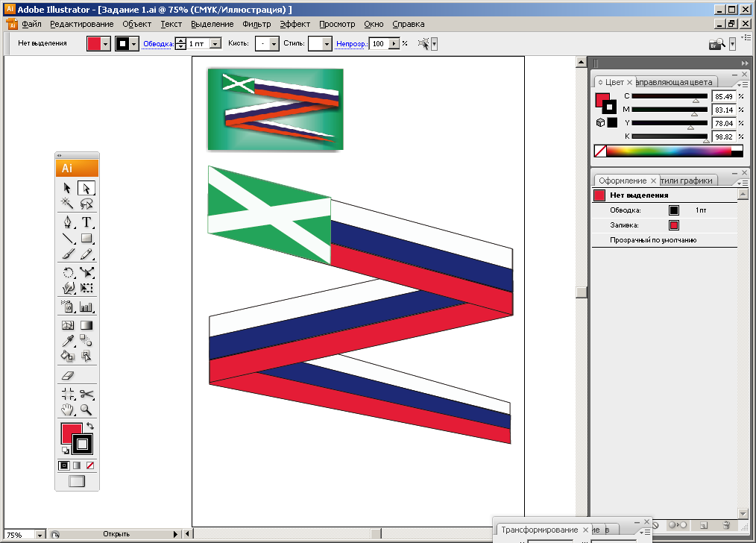Click the None swatch in Color panel
This screenshot has width=756, height=543.
(x=600, y=151)
